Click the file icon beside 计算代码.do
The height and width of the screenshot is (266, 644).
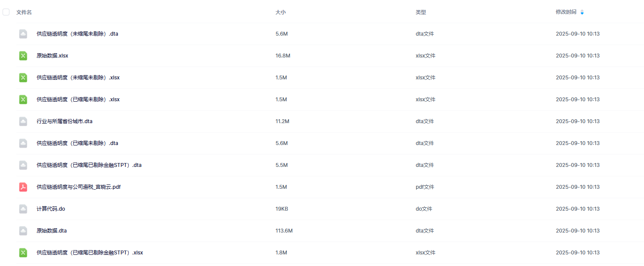pyautogui.click(x=23, y=209)
